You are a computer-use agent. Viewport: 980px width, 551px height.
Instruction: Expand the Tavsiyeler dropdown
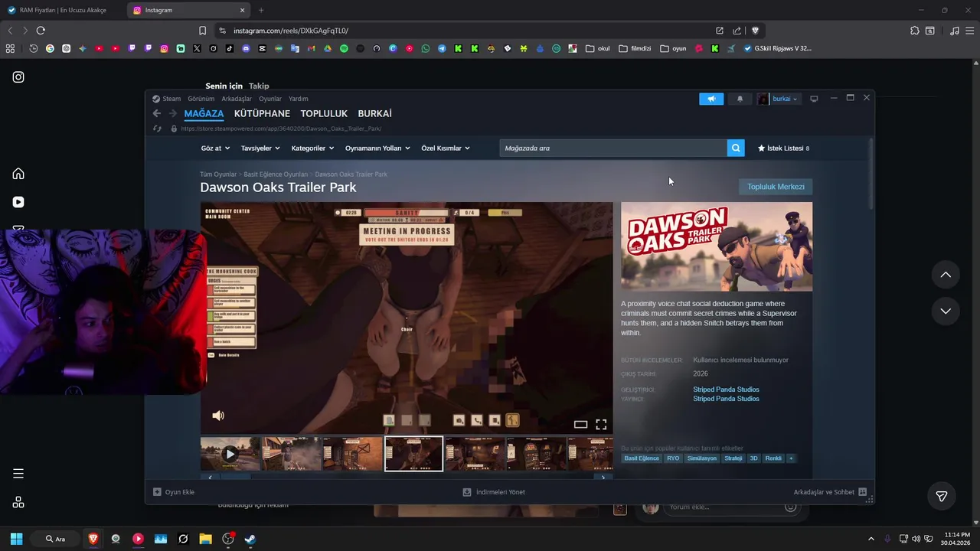[x=260, y=148]
